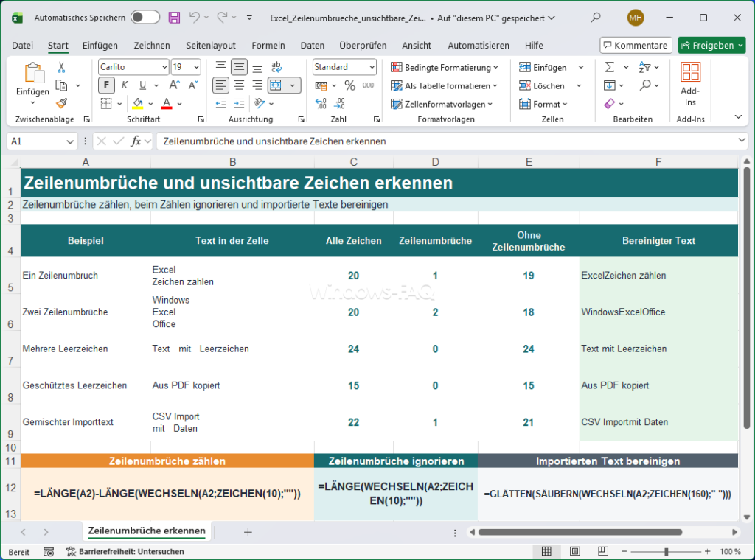Toggle underline U formatting
755x560 pixels.
tap(142, 85)
